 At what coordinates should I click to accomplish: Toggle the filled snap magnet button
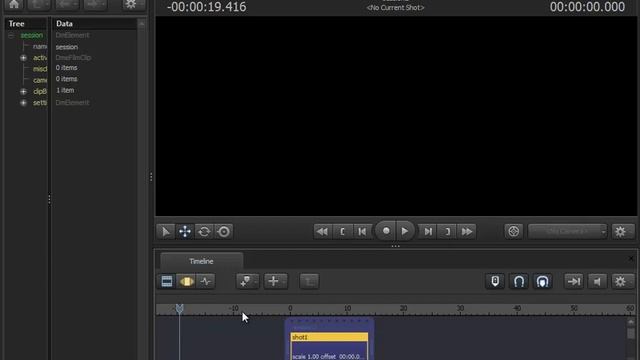tap(542, 281)
